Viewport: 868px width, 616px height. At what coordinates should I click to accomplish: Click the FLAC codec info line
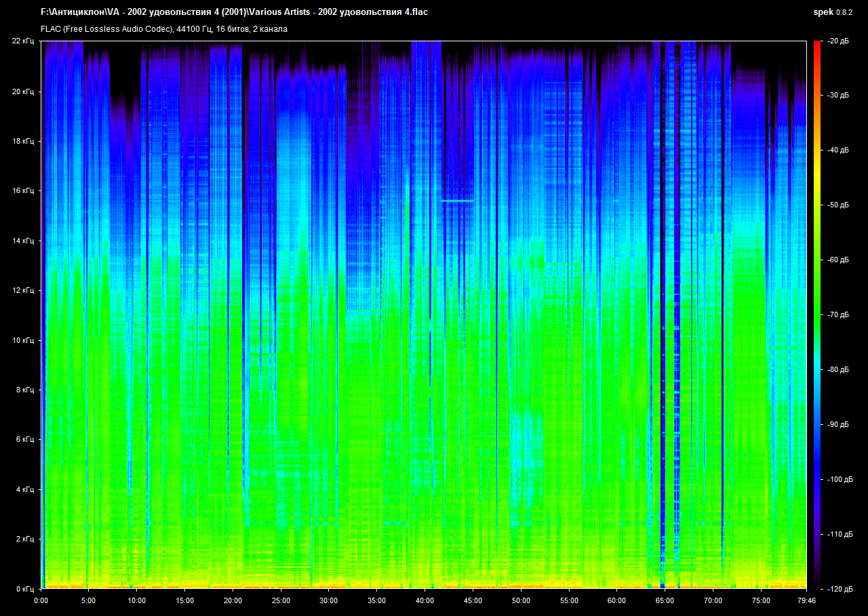tap(164, 29)
